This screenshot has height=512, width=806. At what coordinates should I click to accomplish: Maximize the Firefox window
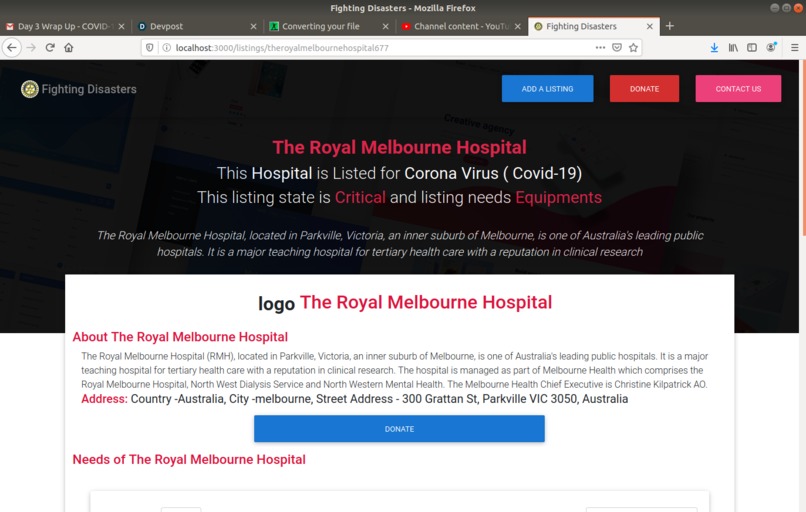pos(786,8)
